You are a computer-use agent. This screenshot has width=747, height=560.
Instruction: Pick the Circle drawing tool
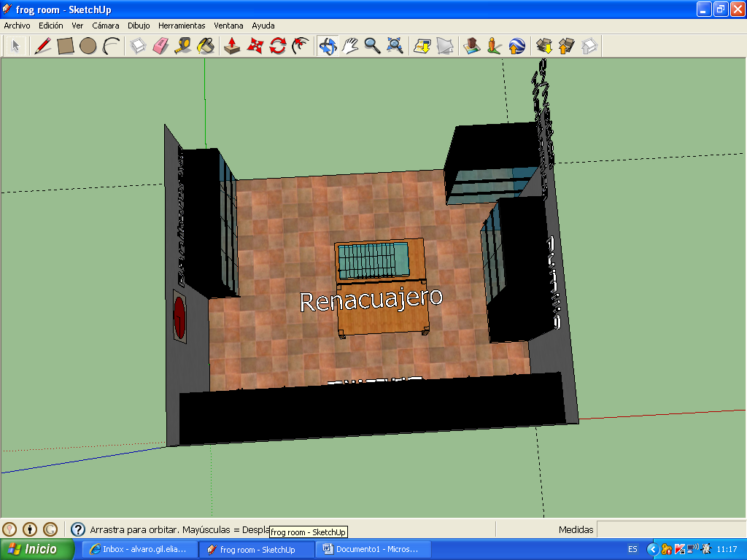88,46
